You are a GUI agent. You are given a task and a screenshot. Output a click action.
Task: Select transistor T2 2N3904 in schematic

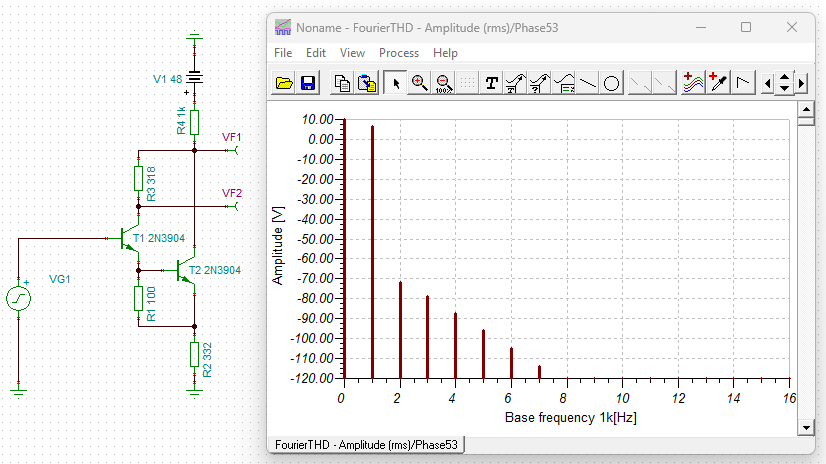[x=185, y=271]
